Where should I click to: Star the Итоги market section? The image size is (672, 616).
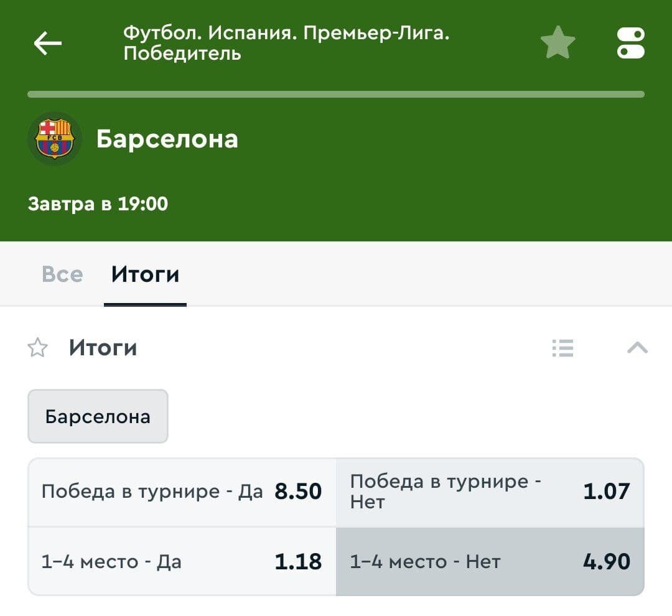coord(38,348)
